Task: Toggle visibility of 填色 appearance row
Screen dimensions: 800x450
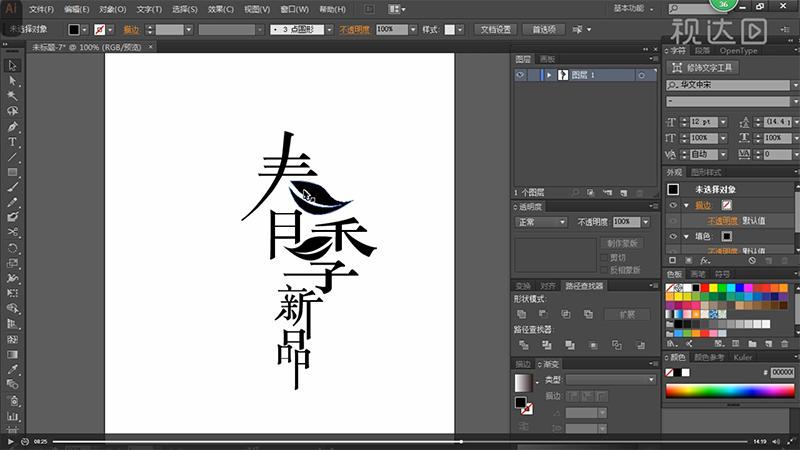Action: (673, 236)
